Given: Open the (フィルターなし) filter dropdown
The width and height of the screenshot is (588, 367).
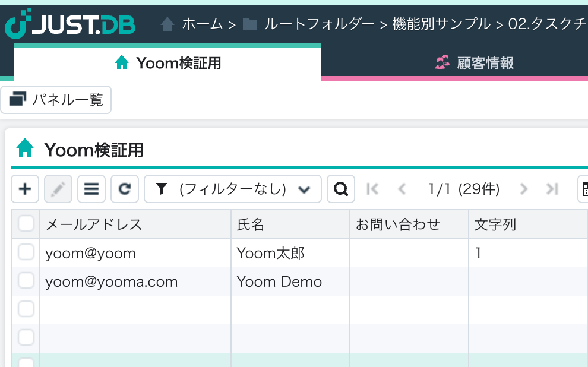Looking at the screenshot, I should [233, 189].
